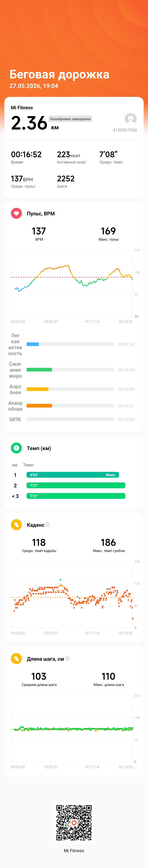Screen dimensions: 148x868
Task: Tap the 2.36 км distance value
Action: (35, 123)
